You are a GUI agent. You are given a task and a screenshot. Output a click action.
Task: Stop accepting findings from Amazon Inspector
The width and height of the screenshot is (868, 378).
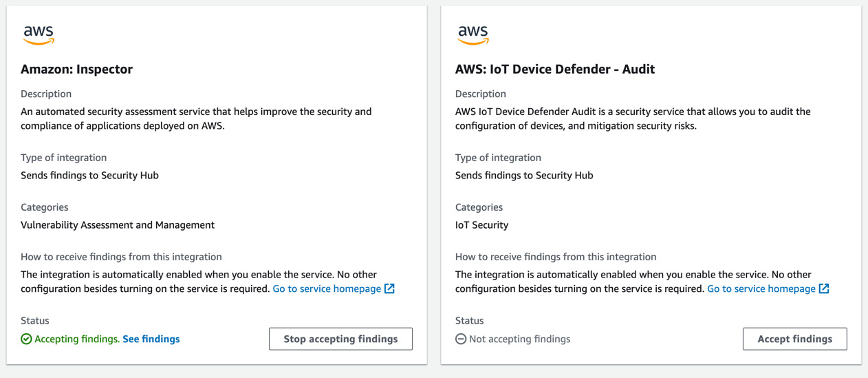pos(340,339)
